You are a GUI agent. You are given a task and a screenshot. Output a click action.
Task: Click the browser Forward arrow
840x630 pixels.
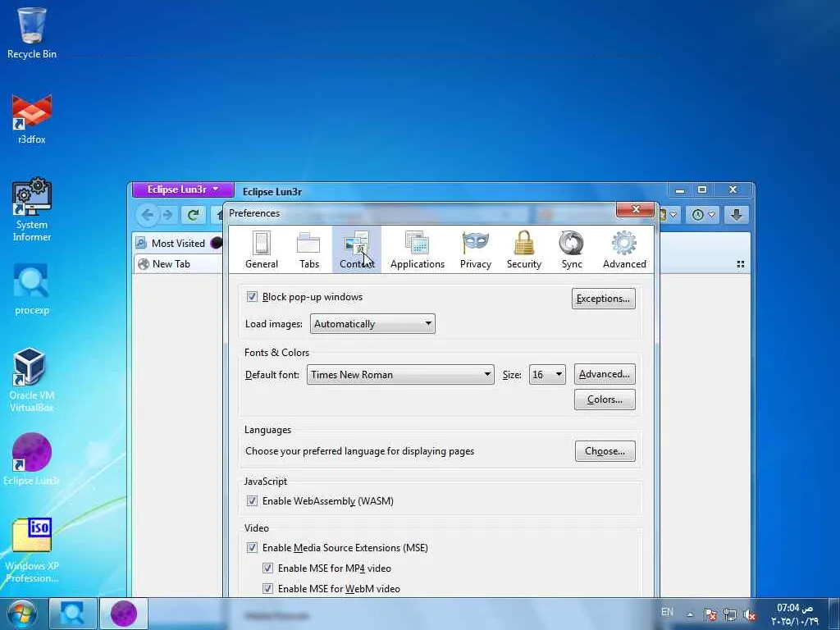click(168, 215)
